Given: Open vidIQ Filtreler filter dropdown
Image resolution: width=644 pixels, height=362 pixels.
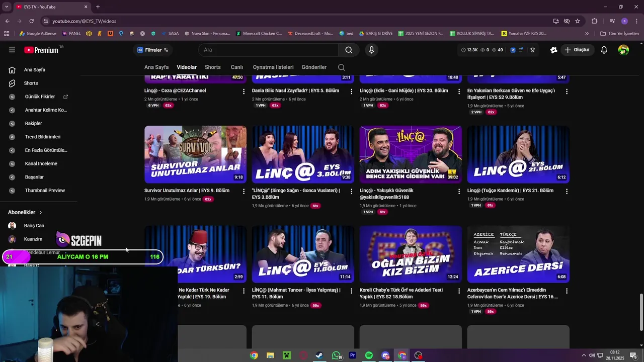Looking at the screenshot, I should [152, 50].
